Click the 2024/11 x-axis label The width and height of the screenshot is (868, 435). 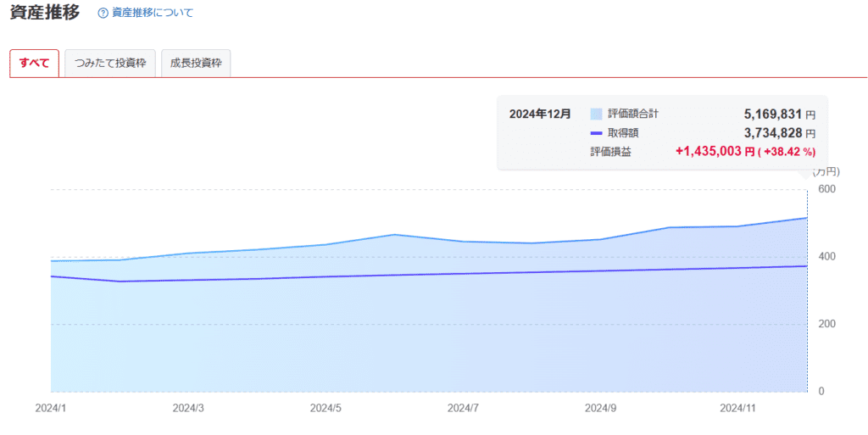click(x=738, y=409)
